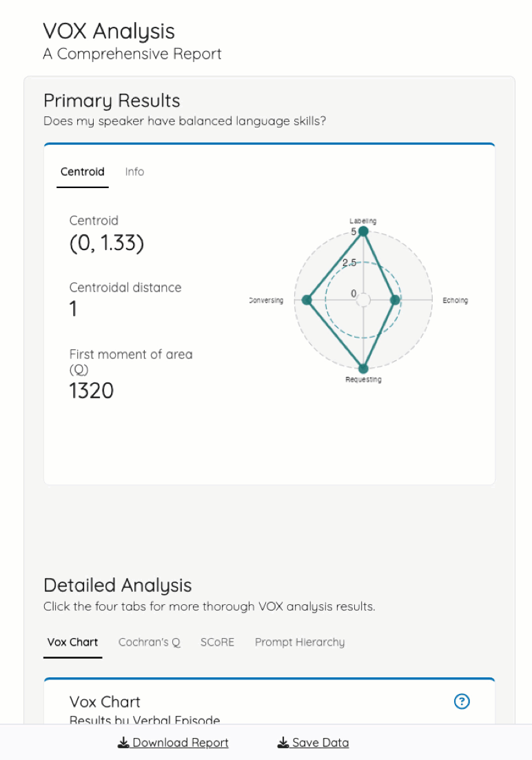Click the Save Data link
Screen dimensions: 532x760
(320, 743)
